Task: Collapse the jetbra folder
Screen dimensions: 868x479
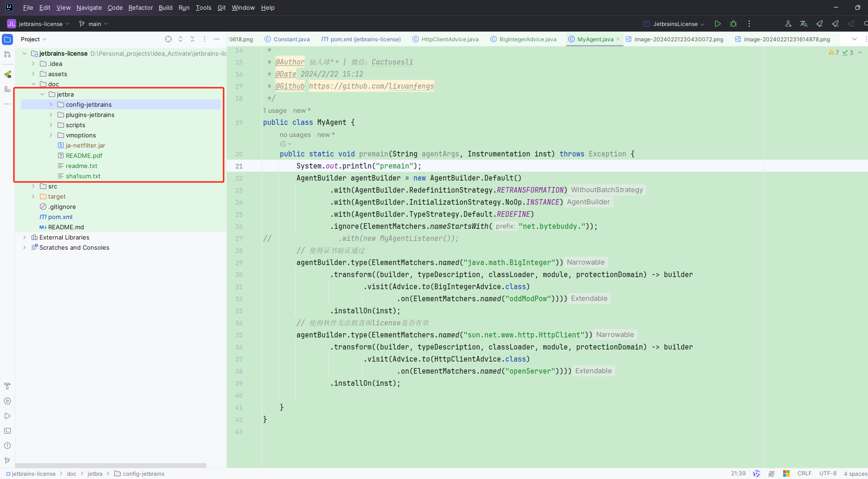Action: (42, 94)
